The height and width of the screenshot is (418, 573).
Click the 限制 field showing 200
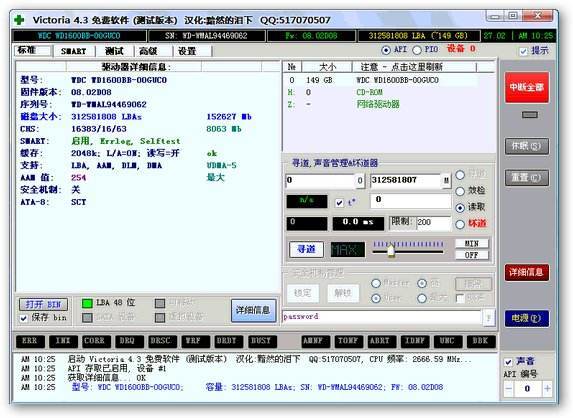coord(433,223)
